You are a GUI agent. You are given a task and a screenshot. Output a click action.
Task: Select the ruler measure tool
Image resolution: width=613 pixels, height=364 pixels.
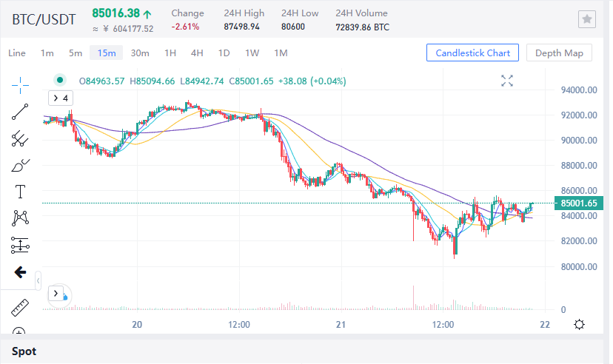point(20,307)
